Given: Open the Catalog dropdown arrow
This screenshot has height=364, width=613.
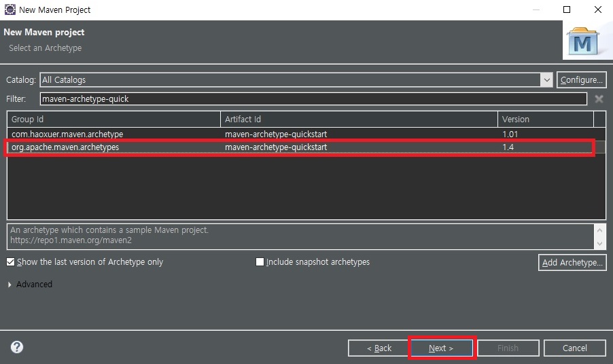Looking at the screenshot, I should tap(546, 80).
